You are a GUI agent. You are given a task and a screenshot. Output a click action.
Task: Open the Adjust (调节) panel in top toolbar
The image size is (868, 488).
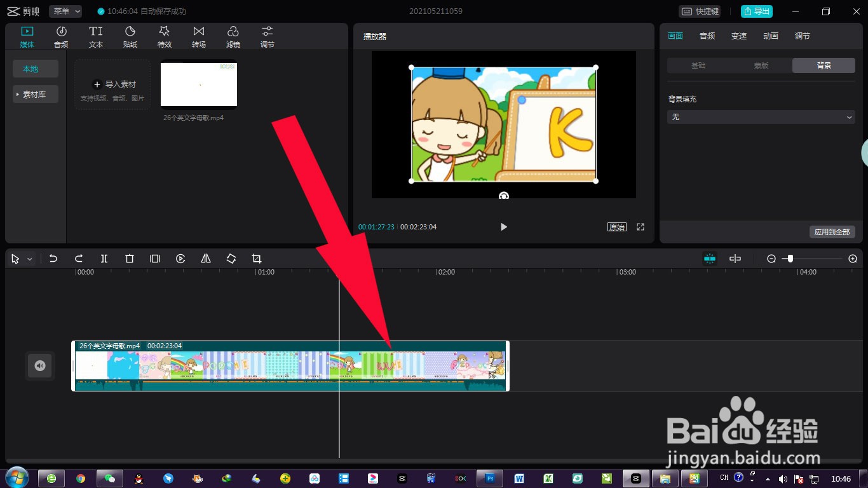click(268, 36)
